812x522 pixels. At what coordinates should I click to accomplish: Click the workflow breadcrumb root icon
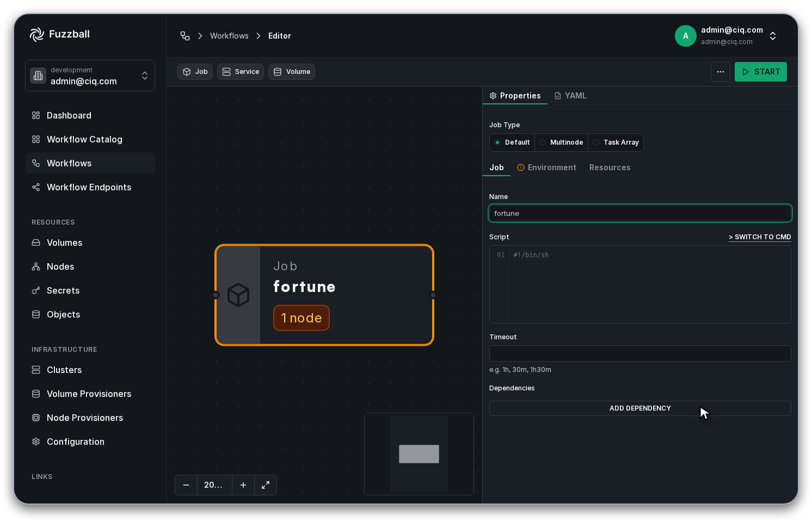(x=185, y=36)
